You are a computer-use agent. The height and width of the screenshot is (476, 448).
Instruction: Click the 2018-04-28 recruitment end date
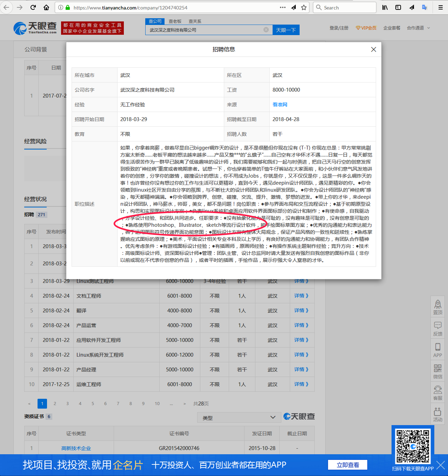click(x=286, y=119)
